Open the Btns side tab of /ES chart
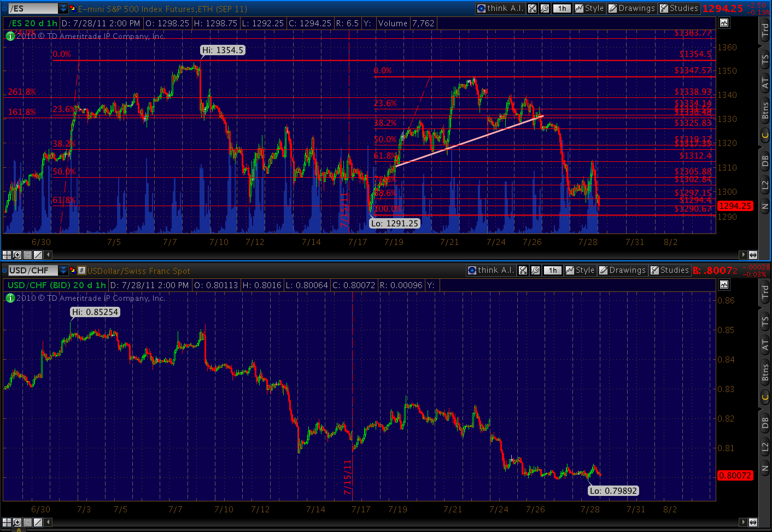This screenshot has height=532, width=772. [x=765, y=111]
